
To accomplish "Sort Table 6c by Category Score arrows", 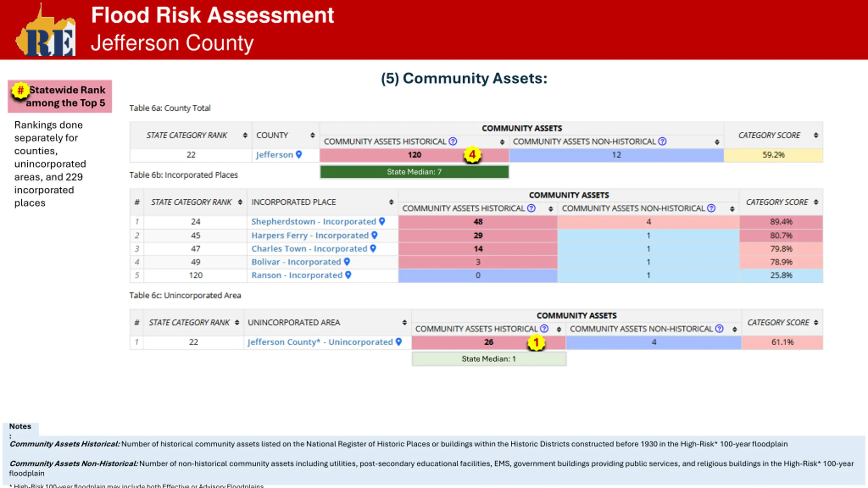I will [x=816, y=322].
